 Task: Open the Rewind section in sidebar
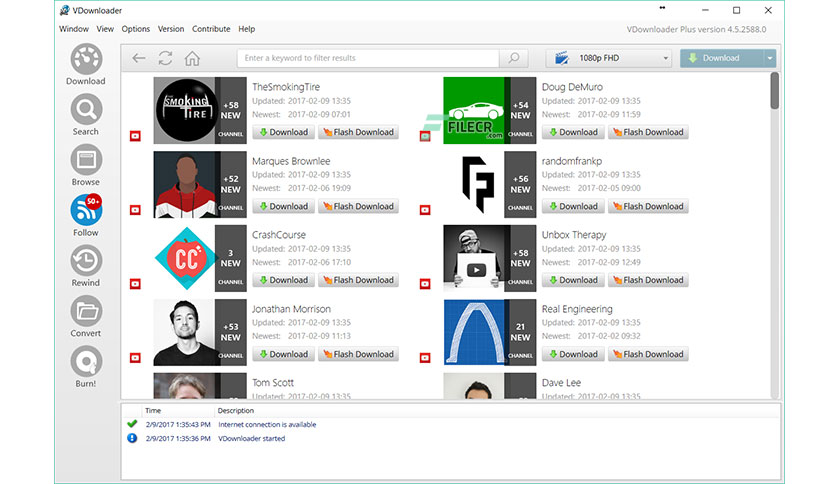coord(86,266)
